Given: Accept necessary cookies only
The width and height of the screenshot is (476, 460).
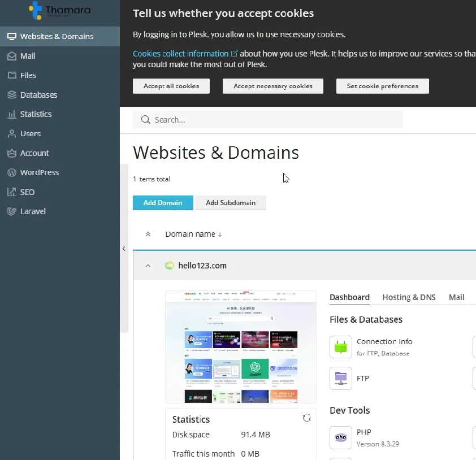Looking at the screenshot, I should pos(273,86).
